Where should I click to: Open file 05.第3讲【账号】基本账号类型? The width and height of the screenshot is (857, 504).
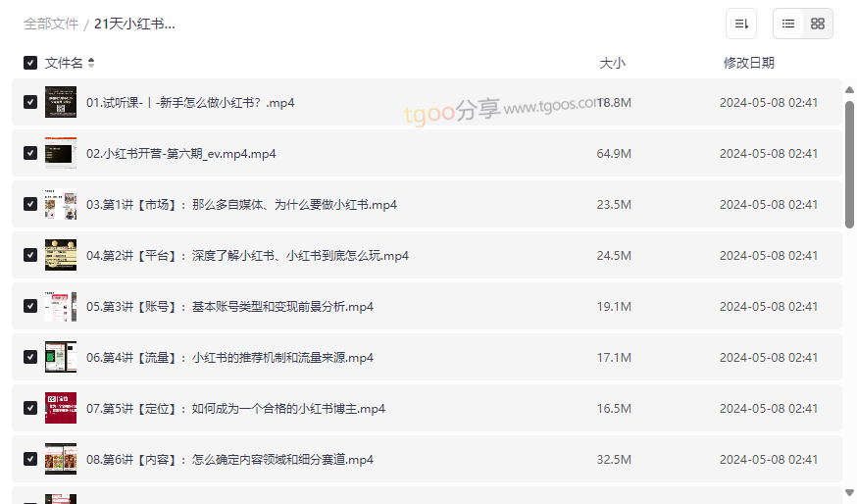(229, 307)
